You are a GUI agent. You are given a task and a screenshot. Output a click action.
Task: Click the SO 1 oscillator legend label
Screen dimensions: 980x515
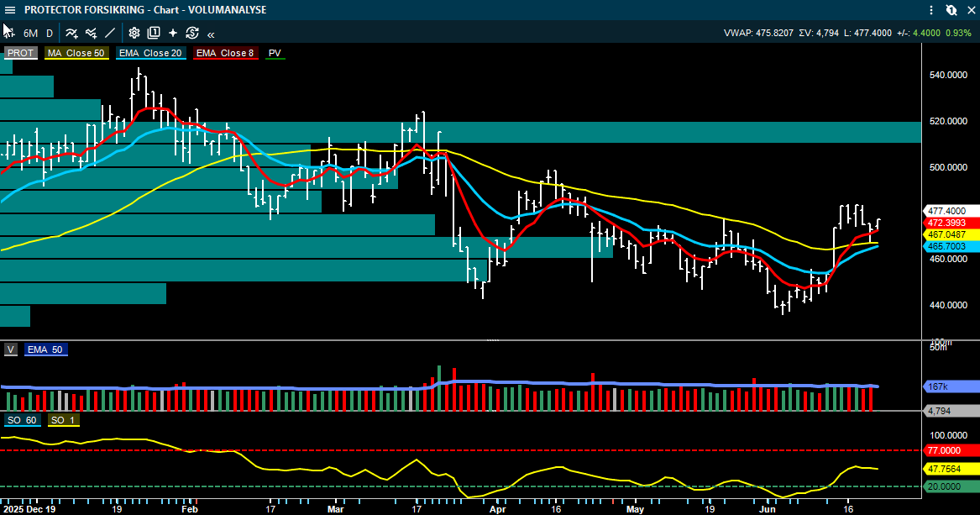click(62, 420)
